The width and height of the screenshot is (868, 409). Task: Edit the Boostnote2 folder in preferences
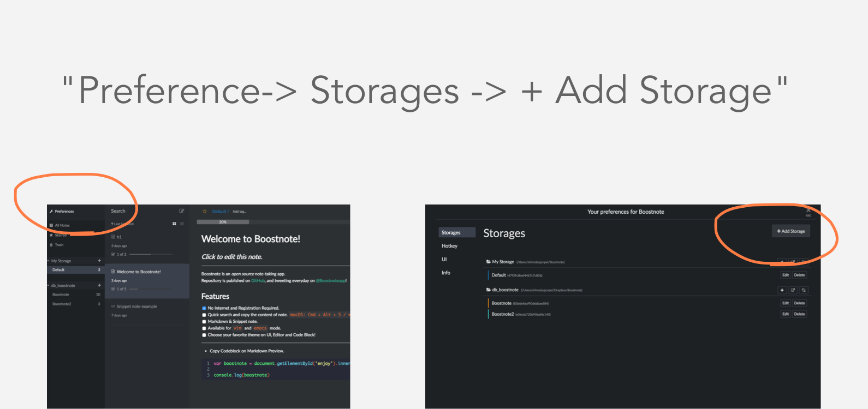[x=786, y=314]
